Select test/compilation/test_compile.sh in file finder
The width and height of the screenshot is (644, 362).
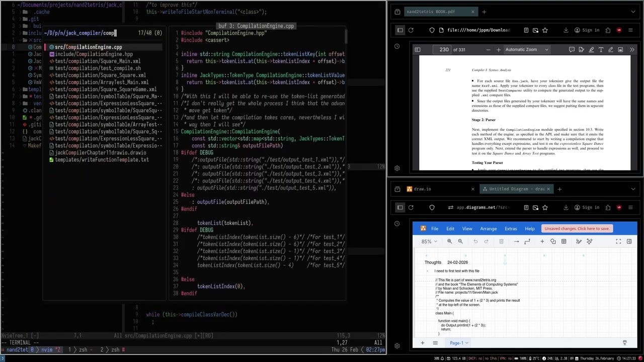coord(98,68)
